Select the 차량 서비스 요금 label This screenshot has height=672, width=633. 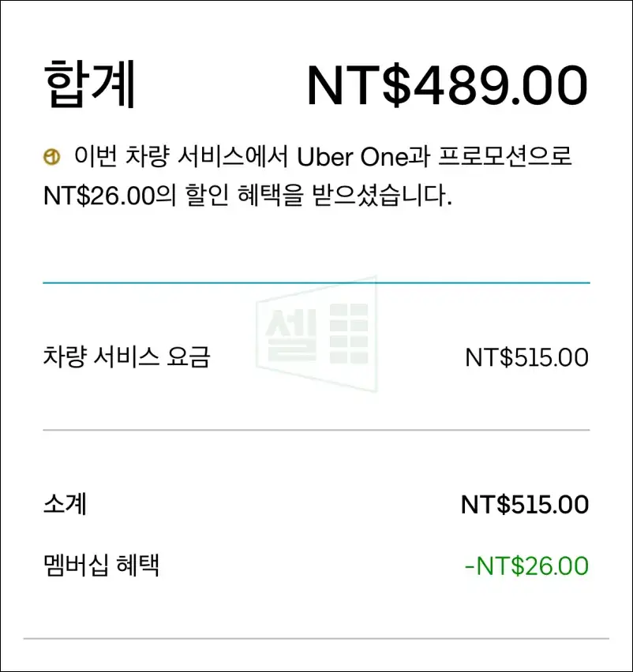[x=127, y=357]
